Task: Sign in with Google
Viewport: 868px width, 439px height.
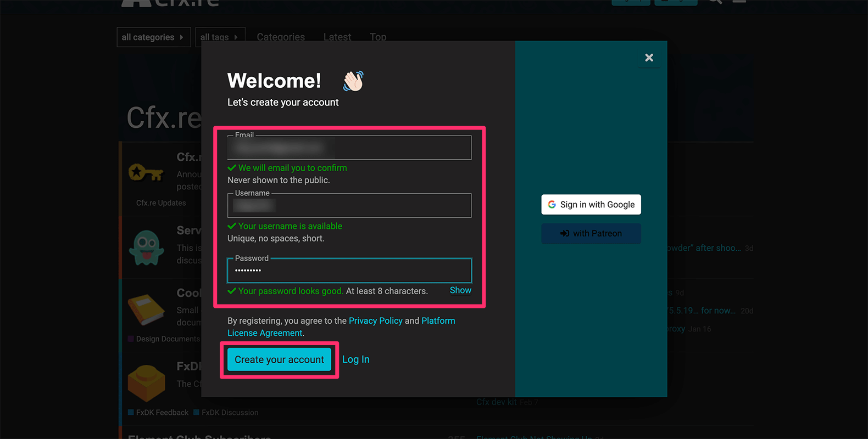Action: pos(591,205)
